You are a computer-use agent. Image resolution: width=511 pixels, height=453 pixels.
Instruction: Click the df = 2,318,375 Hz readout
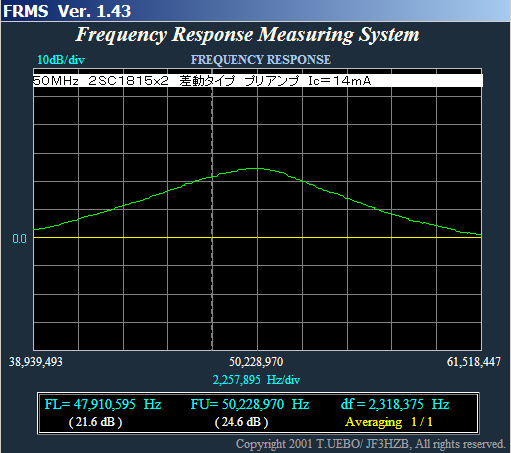[395, 405]
